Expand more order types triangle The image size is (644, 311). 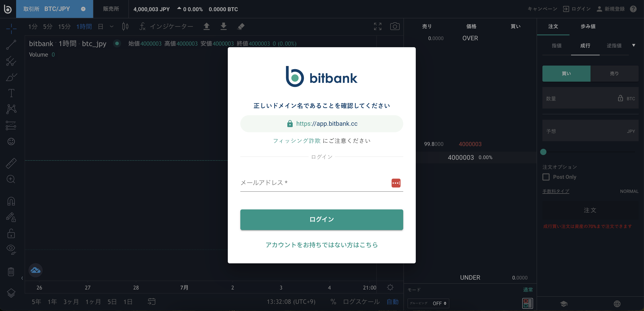click(634, 45)
